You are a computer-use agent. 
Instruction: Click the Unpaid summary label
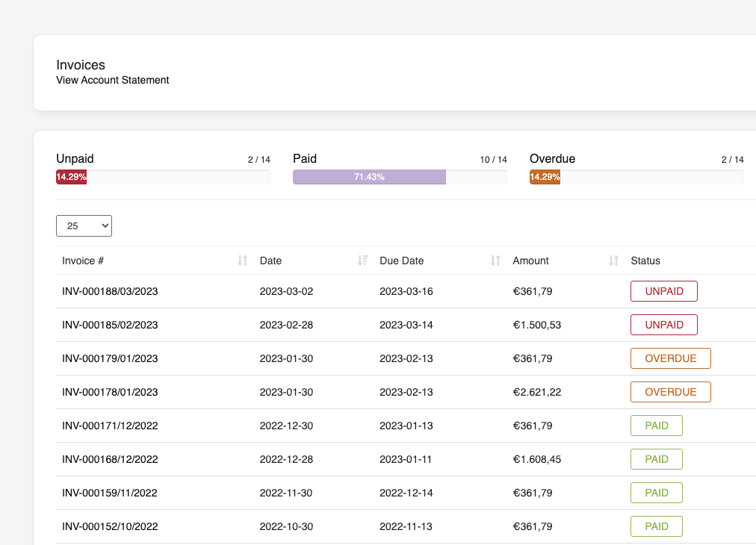[75, 158]
